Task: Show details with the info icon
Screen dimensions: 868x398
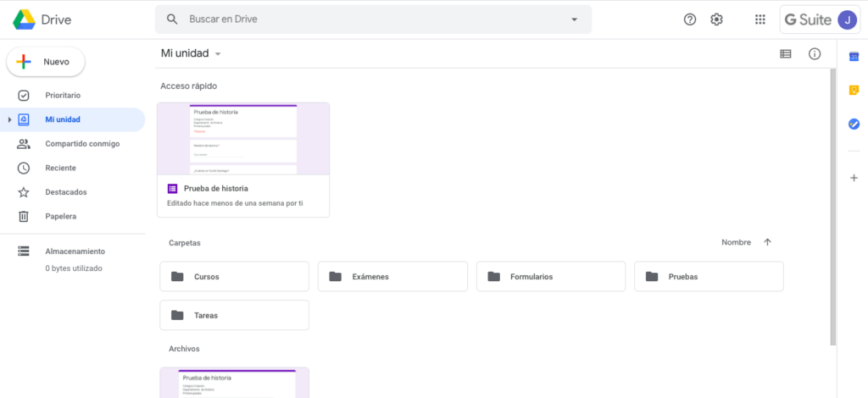Action: coord(815,54)
